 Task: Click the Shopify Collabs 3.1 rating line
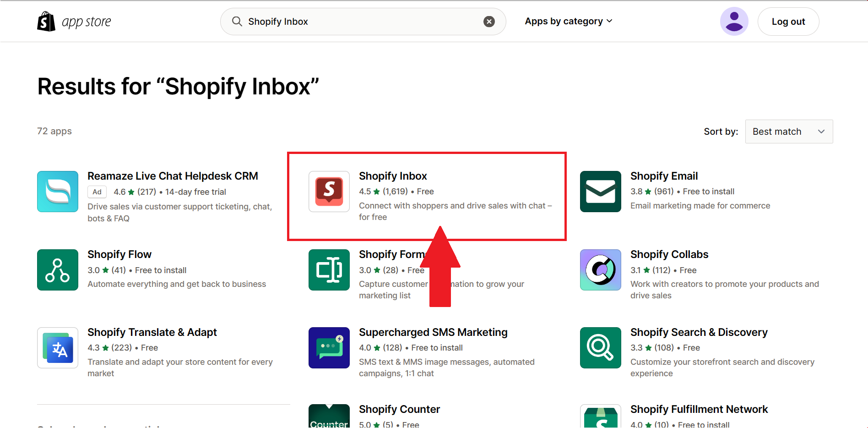[663, 270]
